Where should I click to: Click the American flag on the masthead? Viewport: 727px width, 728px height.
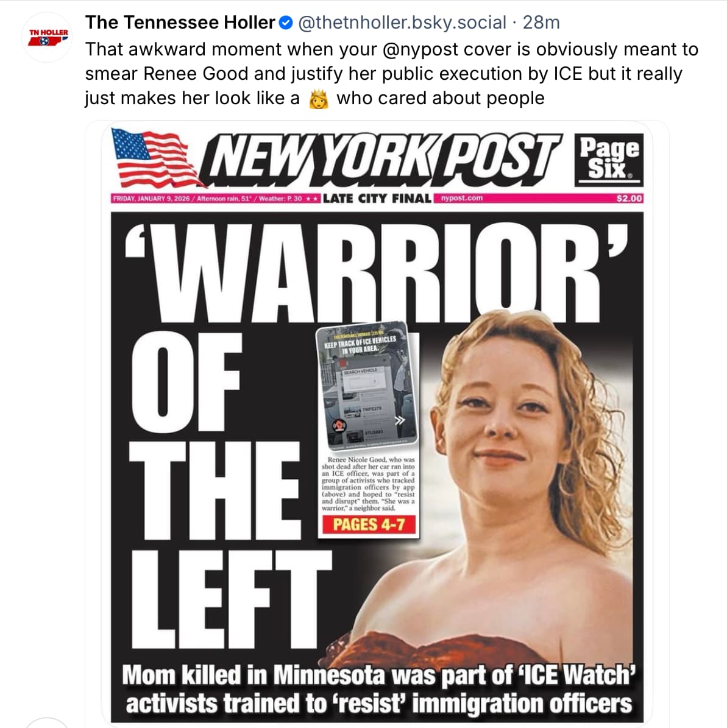point(155,158)
